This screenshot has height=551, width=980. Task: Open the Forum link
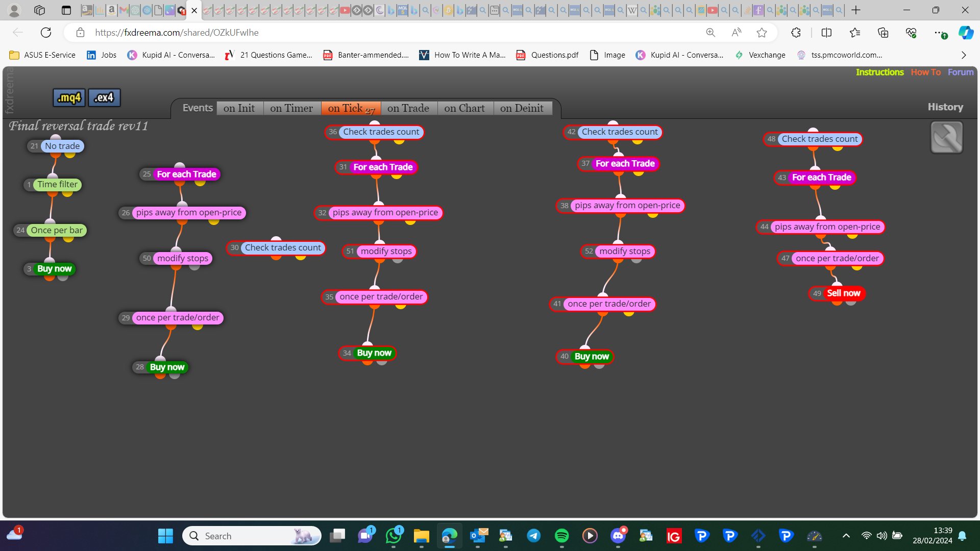[961, 72]
